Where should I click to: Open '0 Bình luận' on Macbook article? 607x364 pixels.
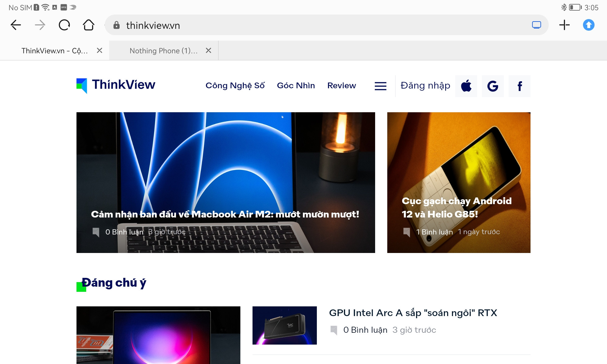[x=124, y=232]
